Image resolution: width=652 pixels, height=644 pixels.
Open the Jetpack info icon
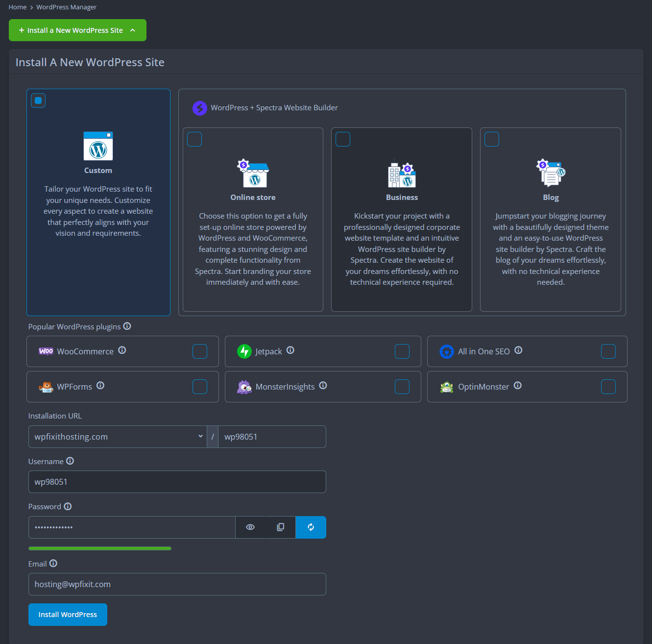[x=290, y=350]
